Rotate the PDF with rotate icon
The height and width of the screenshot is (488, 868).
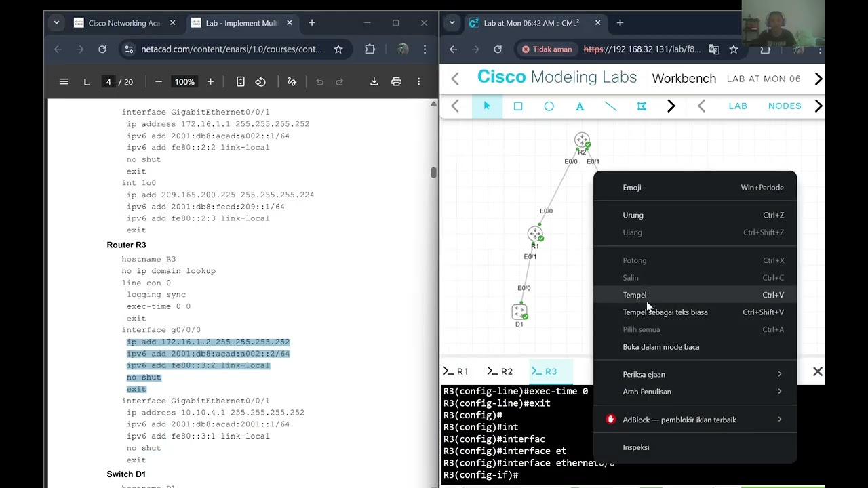(260, 81)
